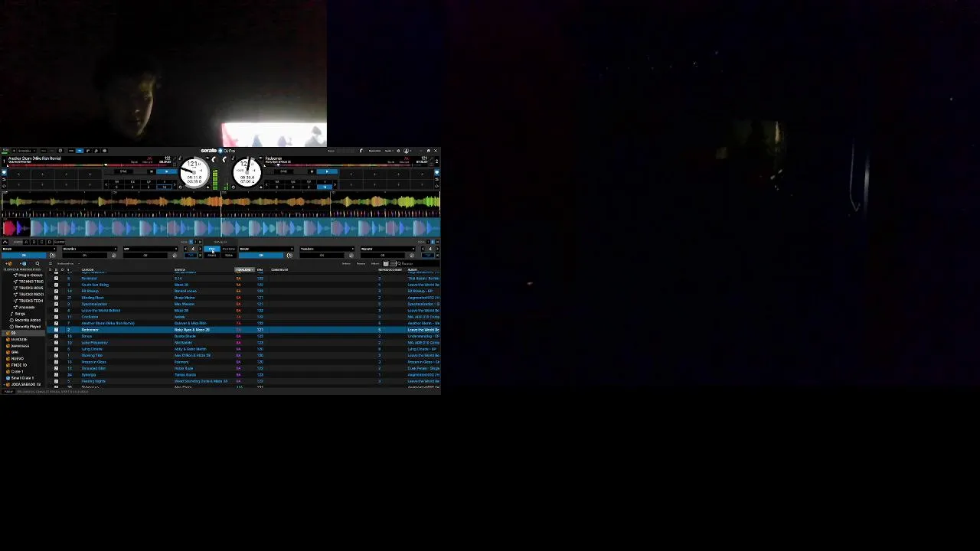Select the Songs item in sidebar
980x551 pixels.
point(20,314)
